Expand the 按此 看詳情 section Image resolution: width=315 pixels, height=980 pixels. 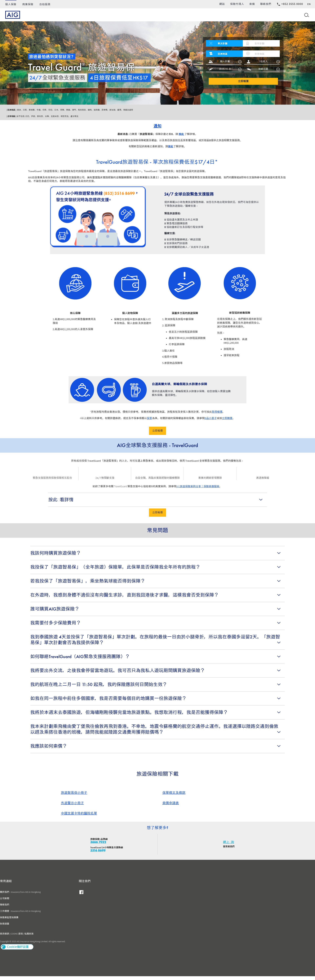[157, 499]
